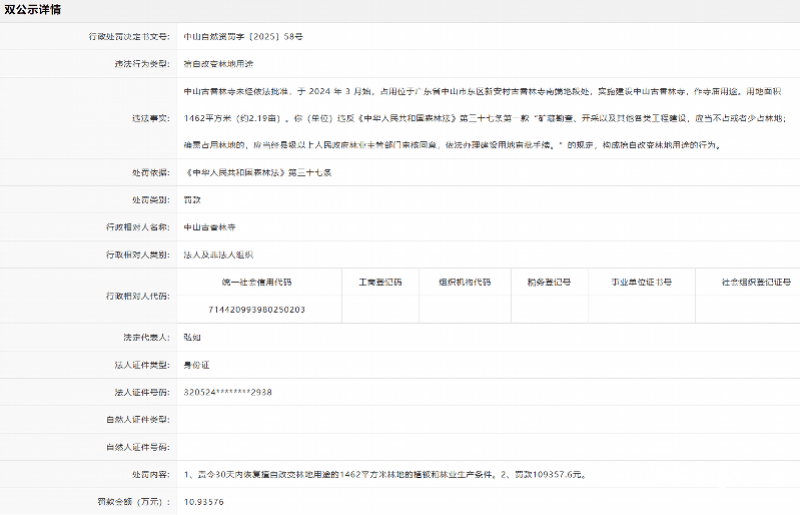Select the penalty content mentioning 罚款109357.6元
Image resolution: width=800 pixels, height=515 pixels.
pyautogui.click(x=385, y=475)
